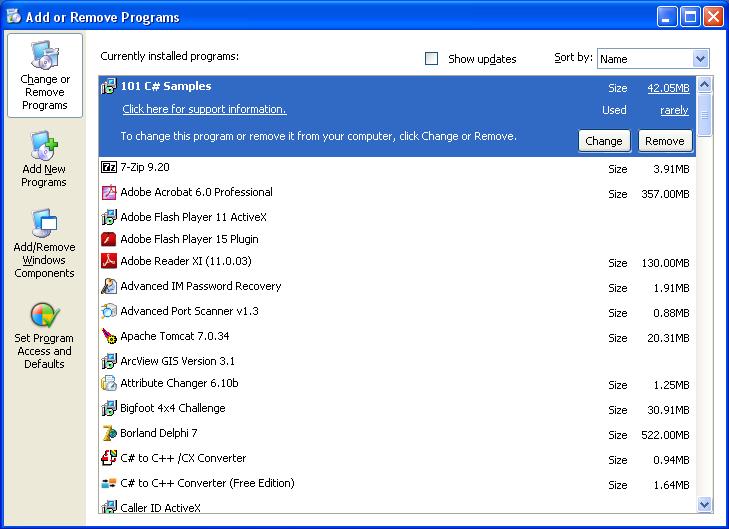Open Set Program Access and Defaults
Image resolution: width=729 pixels, height=529 pixels.
(x=44, y=335)
